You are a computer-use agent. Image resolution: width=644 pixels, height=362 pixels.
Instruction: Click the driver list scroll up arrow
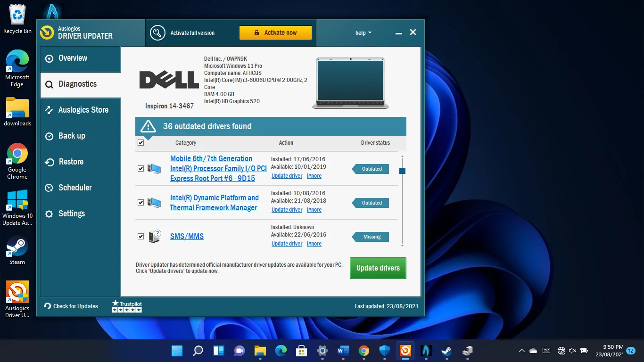click(402, 156)
